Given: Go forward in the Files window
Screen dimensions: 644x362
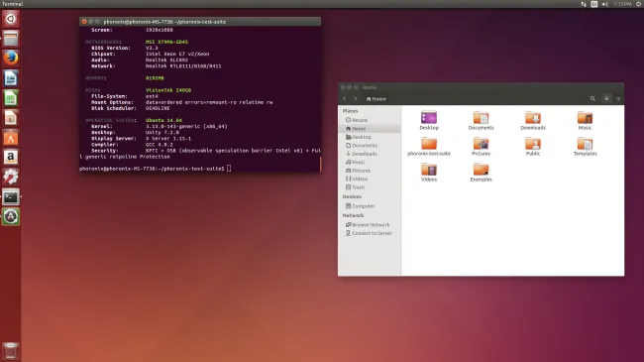Looking at the screenshot, I should [356, 99].
